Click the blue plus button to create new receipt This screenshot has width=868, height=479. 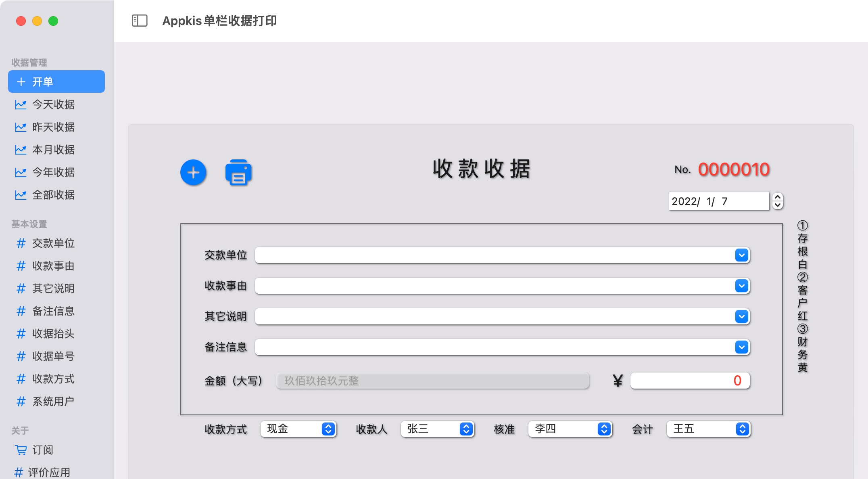(193, 172)
